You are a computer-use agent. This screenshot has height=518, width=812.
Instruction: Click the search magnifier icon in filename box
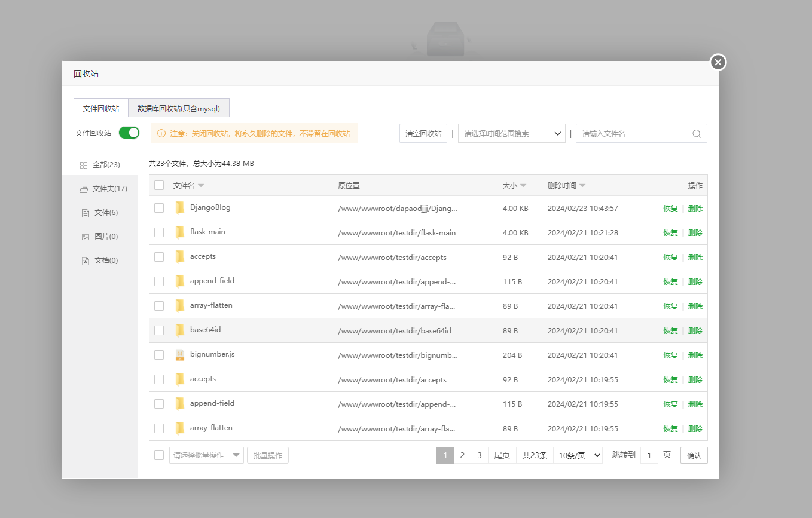click(x=697, y=134)
